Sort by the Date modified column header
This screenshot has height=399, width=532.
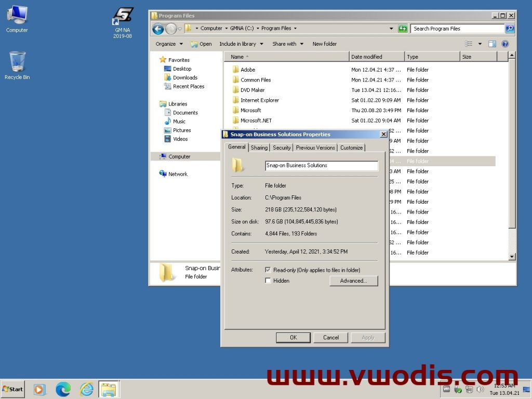click(x=377, y=57)
